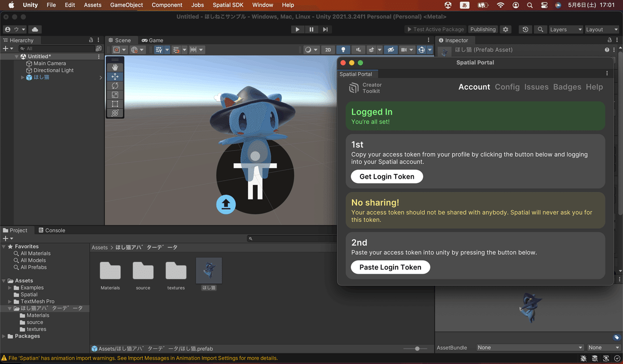The height and width of the screenshot is (364, 623).
Task: Toggle scene effects (skybox) button
Action: [x=371, y=50]
